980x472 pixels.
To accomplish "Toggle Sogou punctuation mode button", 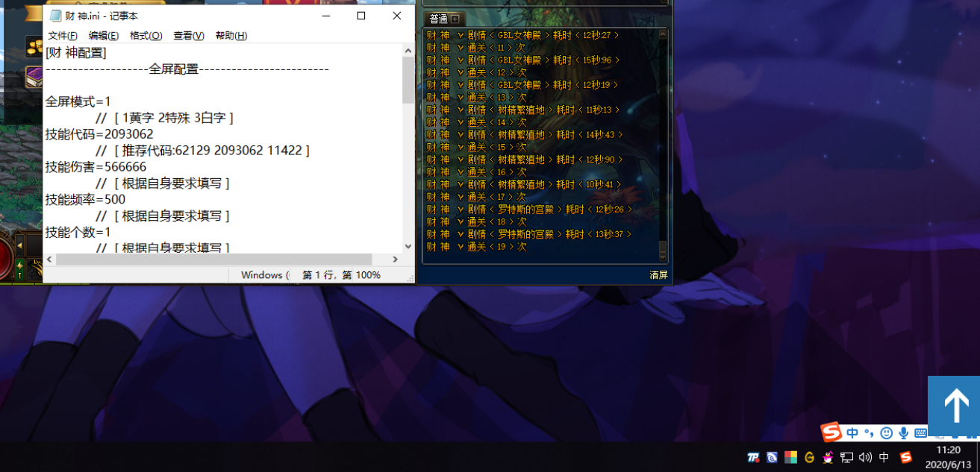I will pos(869,432).
